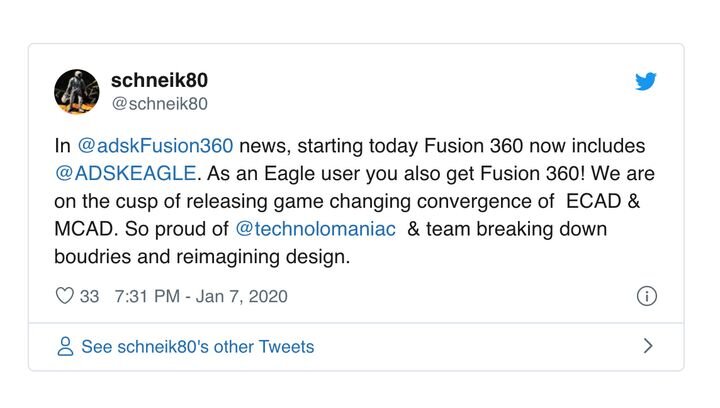
Task: Click the person icon beside other Tweets
Action: (65, 347)
